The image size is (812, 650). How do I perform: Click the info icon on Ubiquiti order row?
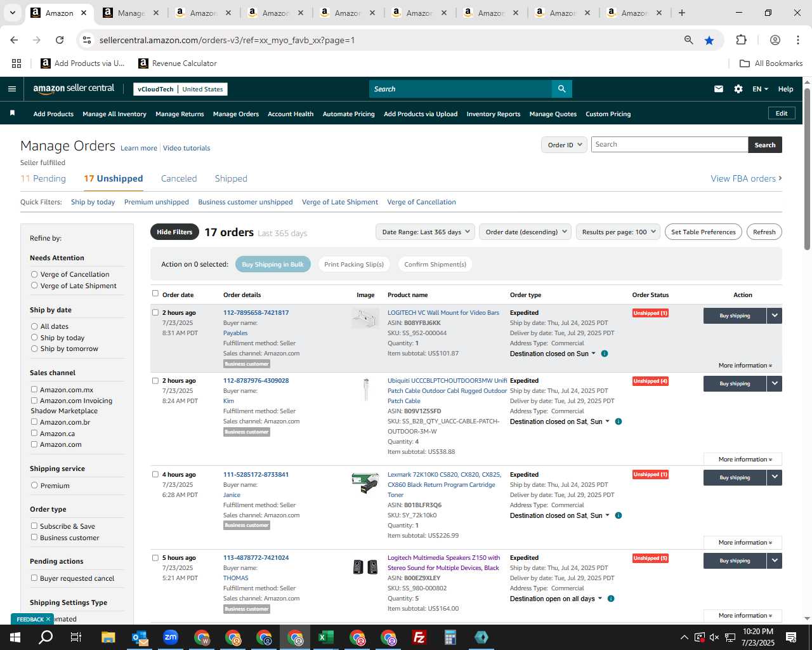pyautogui.click(x=619, y=421)
